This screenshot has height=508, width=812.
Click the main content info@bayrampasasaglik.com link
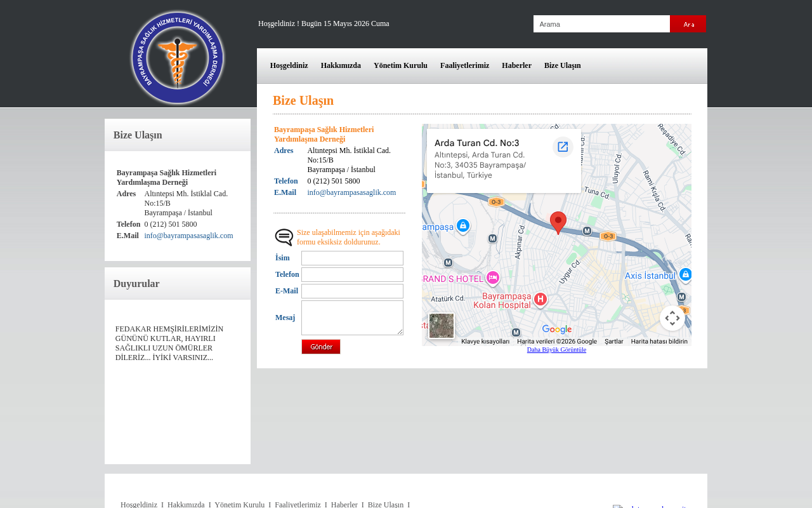click(x=351, y=192)
